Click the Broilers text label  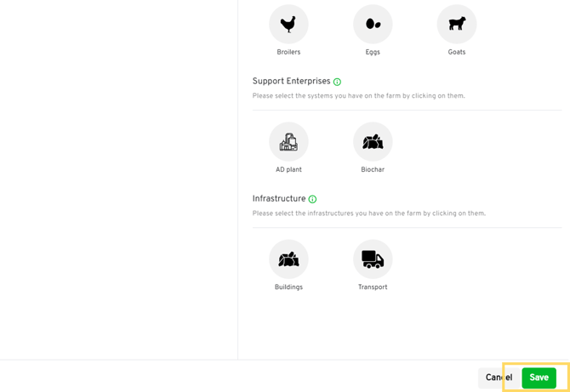point(288,53)
